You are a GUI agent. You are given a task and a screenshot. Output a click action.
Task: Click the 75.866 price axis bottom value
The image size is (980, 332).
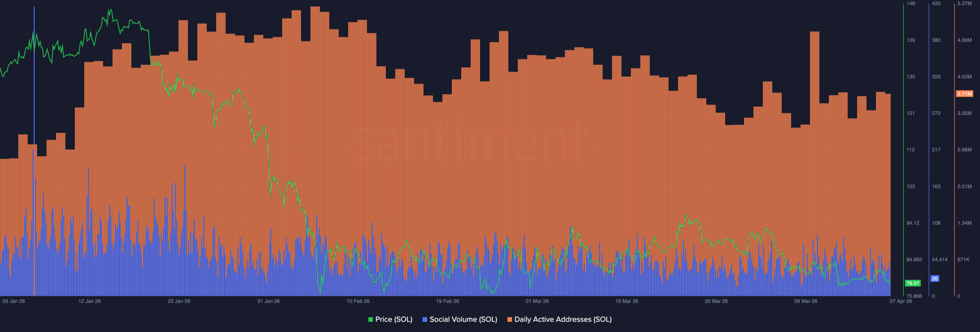(914, 296)
